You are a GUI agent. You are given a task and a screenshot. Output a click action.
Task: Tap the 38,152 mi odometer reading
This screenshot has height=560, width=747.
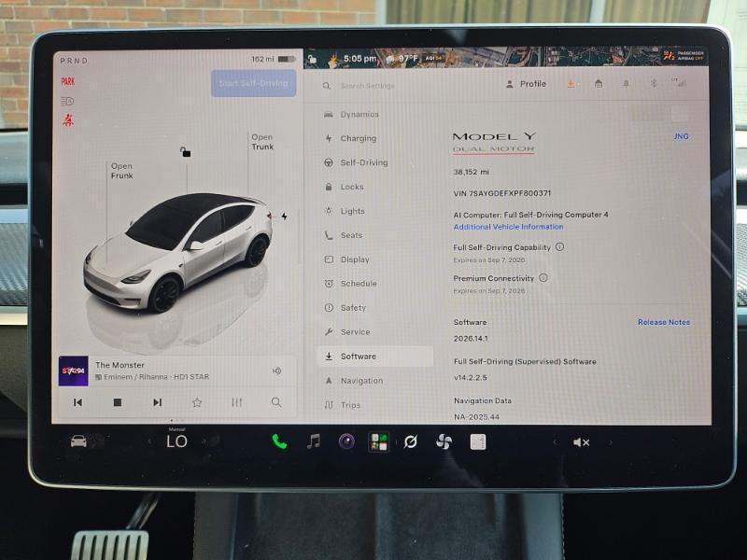[x=472, y=172]
